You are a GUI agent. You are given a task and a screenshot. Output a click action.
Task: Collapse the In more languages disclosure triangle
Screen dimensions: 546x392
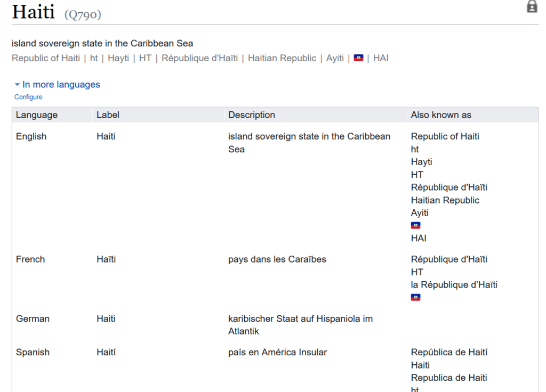point(17,84)
